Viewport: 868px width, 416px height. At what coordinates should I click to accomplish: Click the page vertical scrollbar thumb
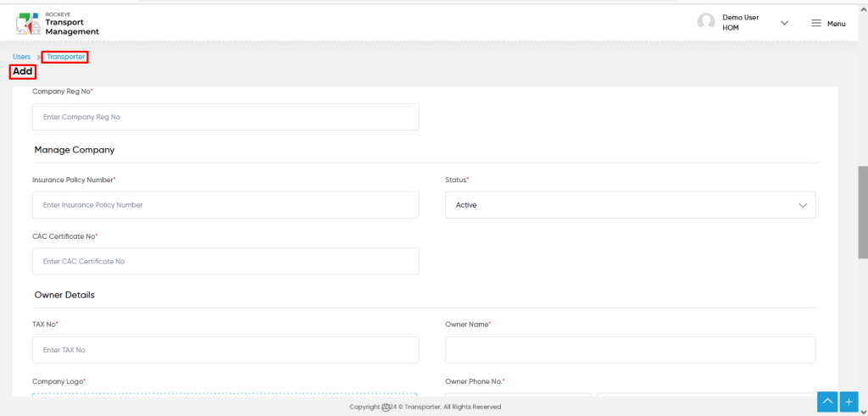pos(862,211)
